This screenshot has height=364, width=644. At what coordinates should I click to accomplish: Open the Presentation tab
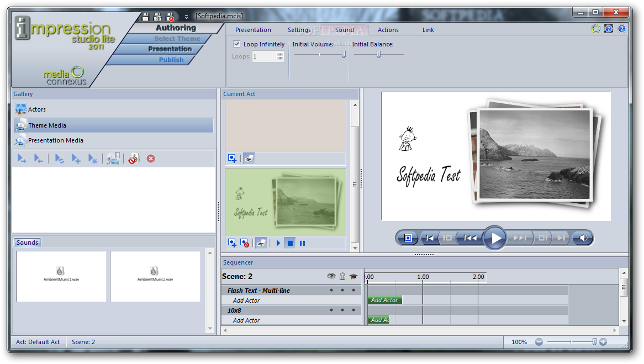point(253,30)
